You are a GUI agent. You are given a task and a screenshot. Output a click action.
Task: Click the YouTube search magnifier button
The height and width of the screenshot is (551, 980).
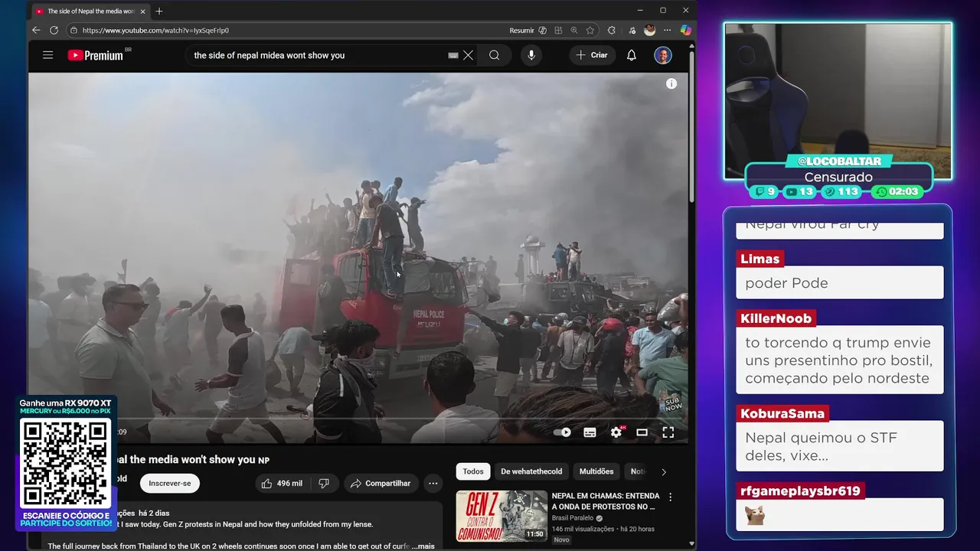click(x=495, y=55)
